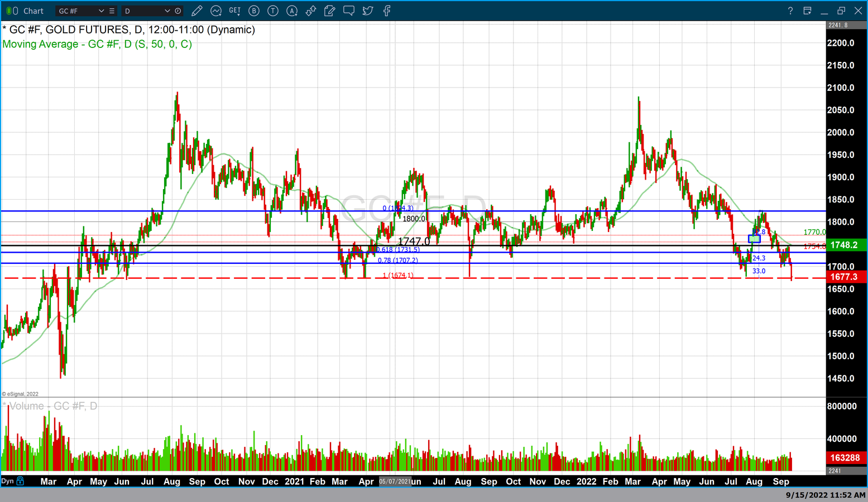Select the pencil drawing tool
Viewport: 868px width, 502px height.
(196, 11)
